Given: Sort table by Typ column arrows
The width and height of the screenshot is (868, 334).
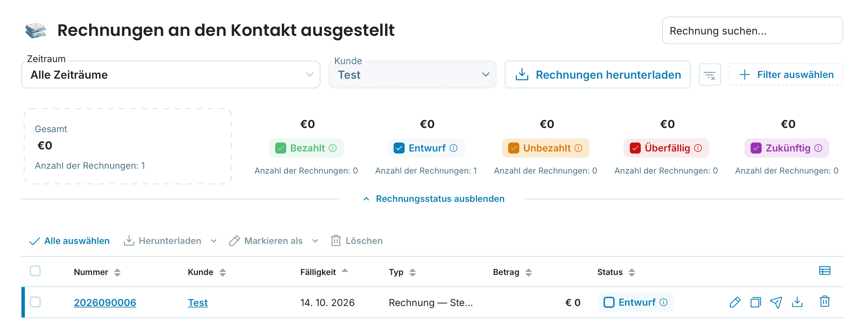Looking at the screenshot, I should coord(412,273).
